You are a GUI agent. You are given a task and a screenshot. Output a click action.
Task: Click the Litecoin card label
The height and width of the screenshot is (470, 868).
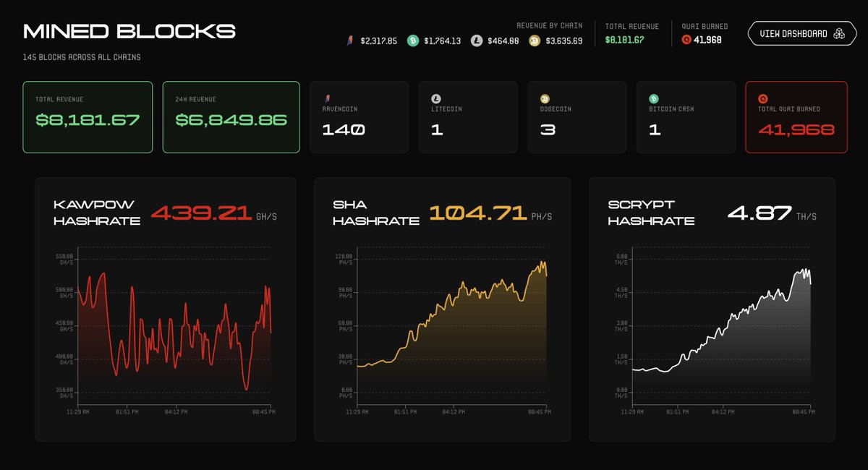coord(446,110)
